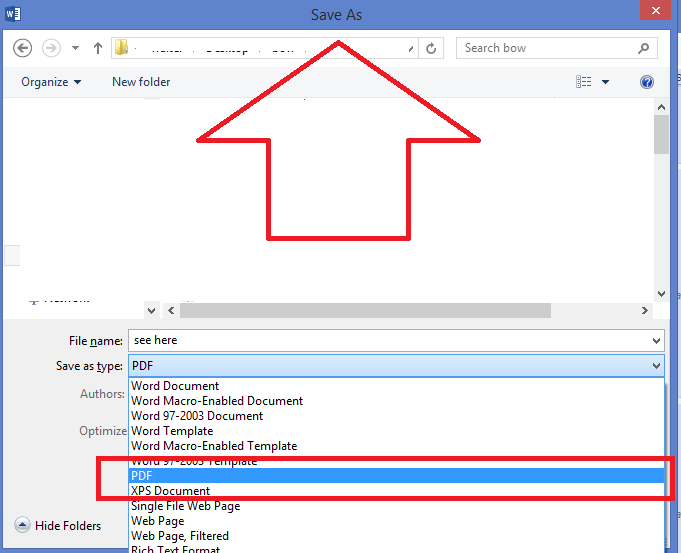The image size is (681, 553).
Task: Close the Save As dialog
Action: [x=655, y=10]
